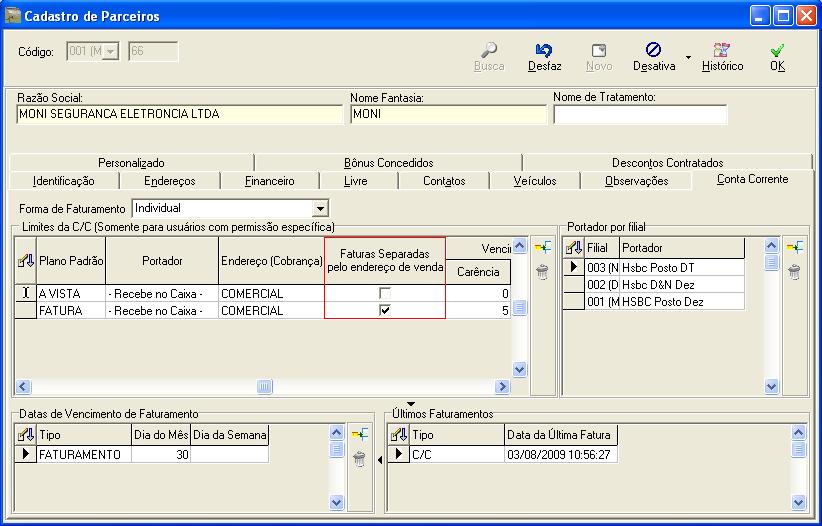Open the Personalizado tab
822x526 pixels.
pos(131,163)
